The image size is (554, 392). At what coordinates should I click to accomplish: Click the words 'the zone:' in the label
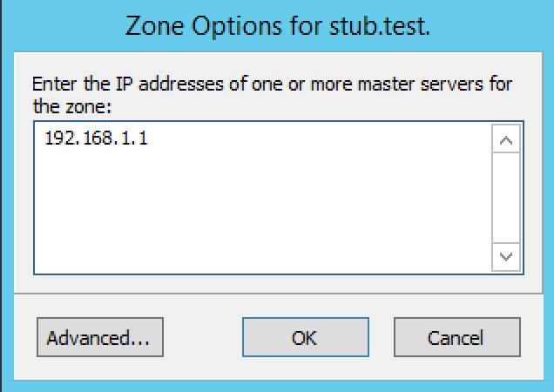[74, 106]
